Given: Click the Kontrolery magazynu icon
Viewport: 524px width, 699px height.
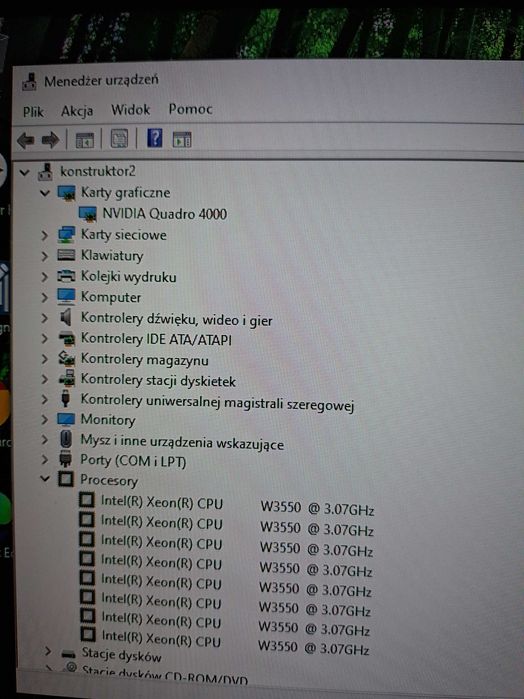Looking at the screenshot, I should [x=67, y=359].
